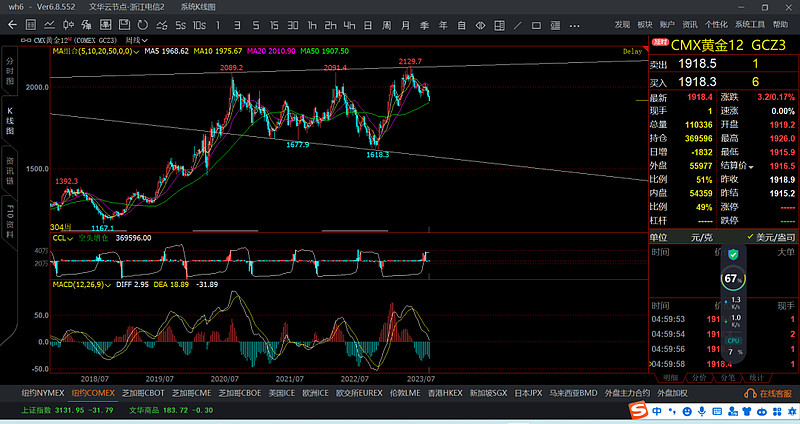This screenshot has width=800, height=424.
Task: Click the rectangle window icon
Action: tap(536, 25)
